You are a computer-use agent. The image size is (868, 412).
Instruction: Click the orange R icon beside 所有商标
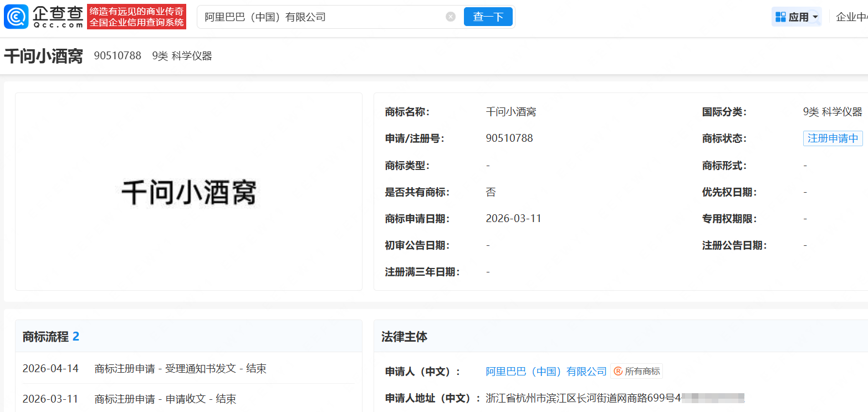click(617, 372)
